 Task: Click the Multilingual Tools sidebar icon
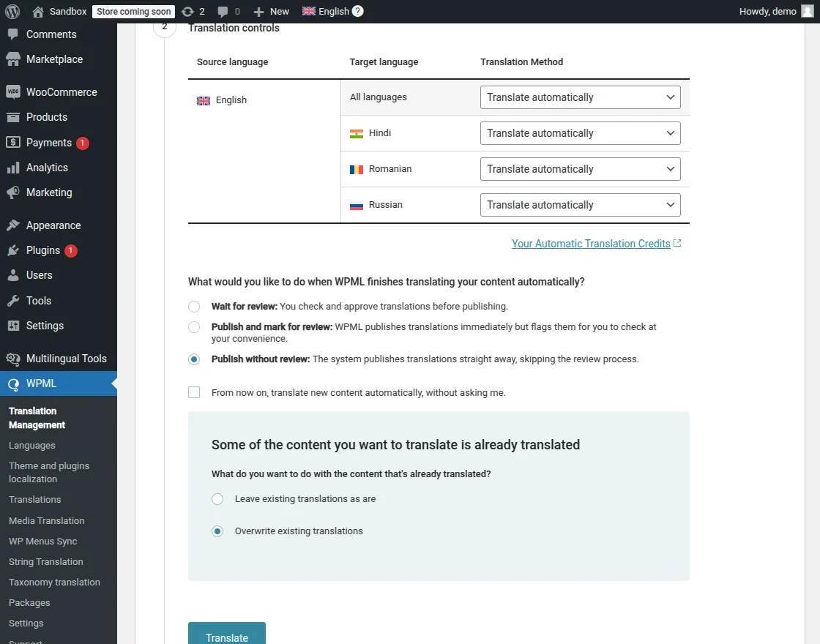click(15, 358)
